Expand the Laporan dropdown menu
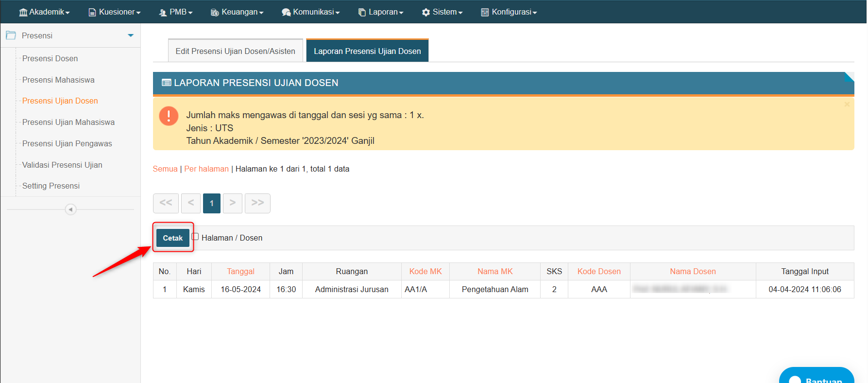Image resolution: width=868 pixels, height=383 pixels. (381, 12)
